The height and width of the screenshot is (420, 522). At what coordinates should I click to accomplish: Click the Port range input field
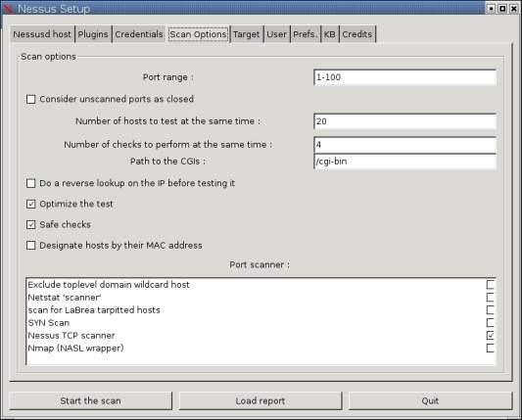coord(404,77)
